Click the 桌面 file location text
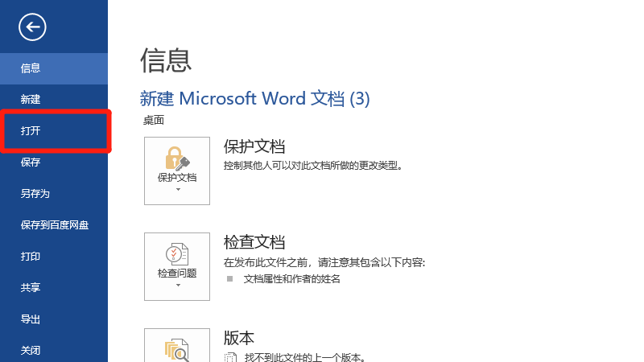The width and height of the screenshot is (644, 362). pos(153,121)
